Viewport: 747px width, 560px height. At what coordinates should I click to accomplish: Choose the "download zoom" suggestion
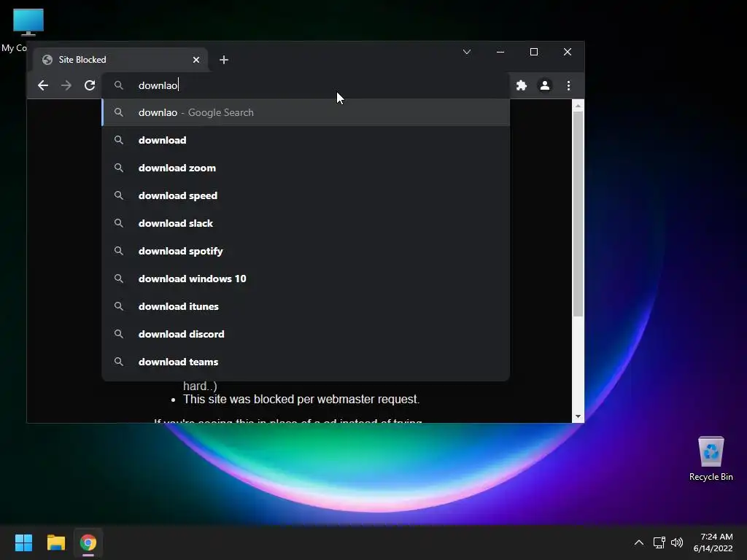coord(306,168)
